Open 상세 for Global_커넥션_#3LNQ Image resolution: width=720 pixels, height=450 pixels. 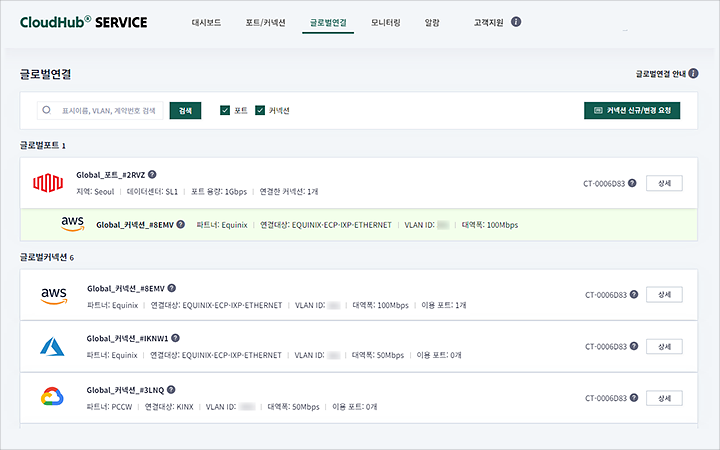click(x=664, y=397)
